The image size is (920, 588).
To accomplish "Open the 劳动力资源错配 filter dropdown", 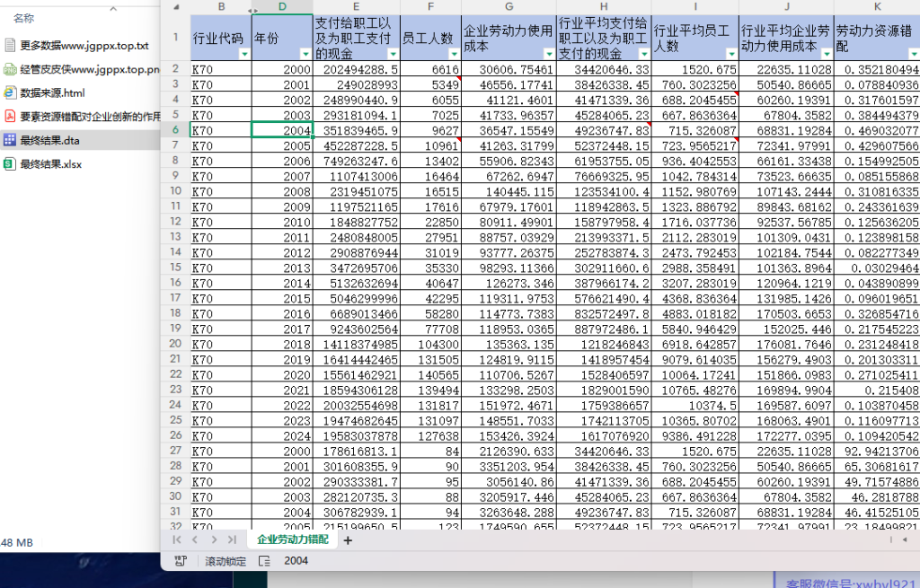I will (914, 54).
